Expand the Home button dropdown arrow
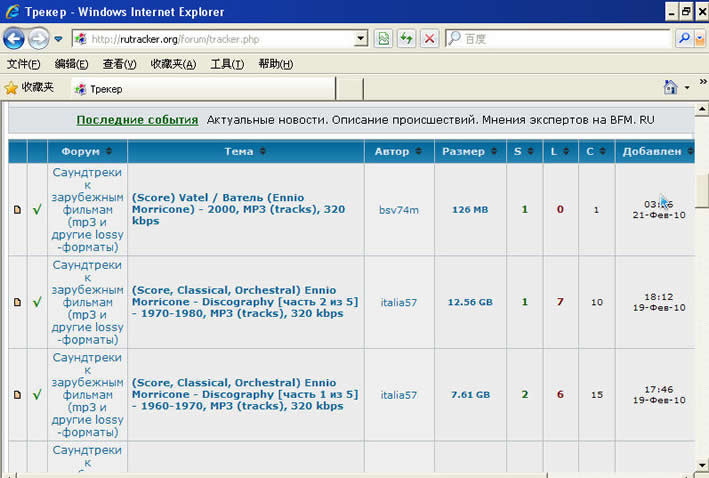This screenshot has height=478, width=709. pyautogui.click(x=687, y=87)
